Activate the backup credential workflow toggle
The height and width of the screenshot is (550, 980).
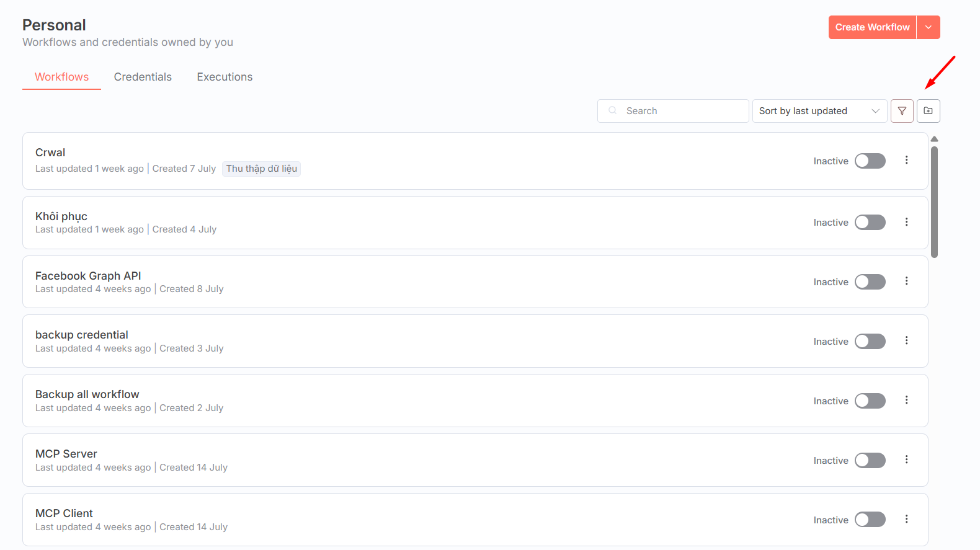(x=870, y=342)
